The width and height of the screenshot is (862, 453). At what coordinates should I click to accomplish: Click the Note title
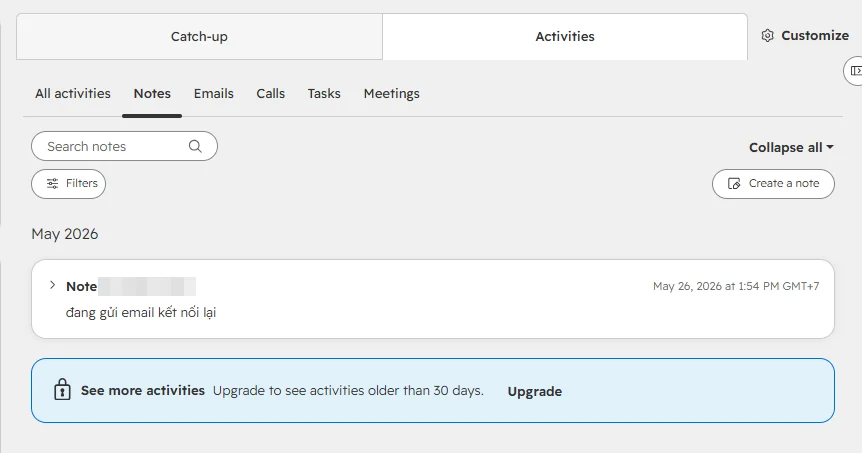81,286
